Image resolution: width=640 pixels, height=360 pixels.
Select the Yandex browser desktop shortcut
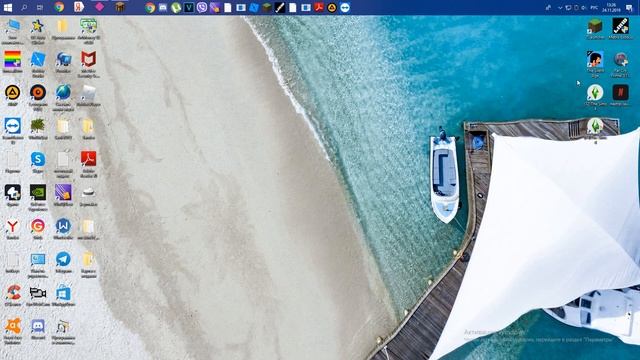click(13, 229)
